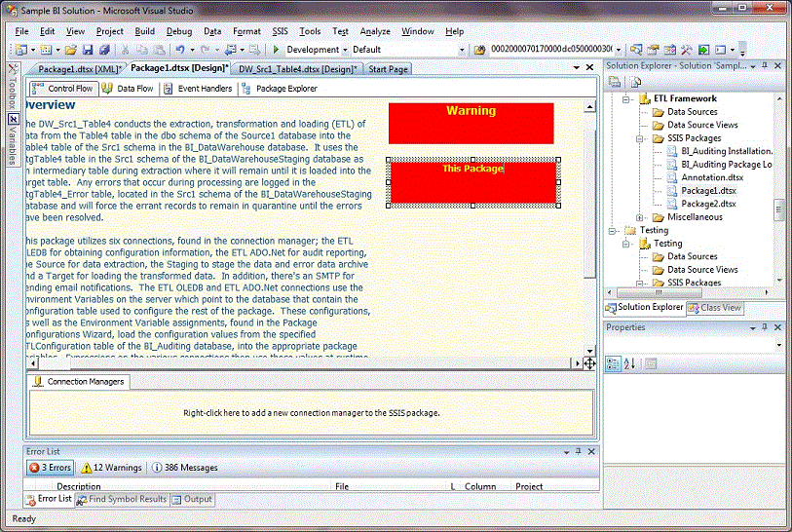Switch to the Class View tab
The image size is (792, 532).
tap(715, 308)
